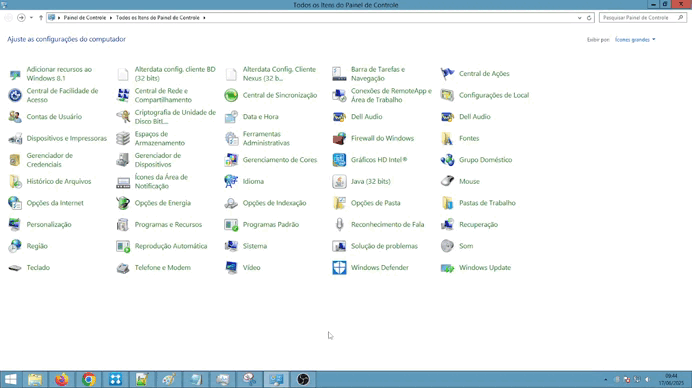692x388 pixels.
Task: Click the Windows Update icon
Action: 447,267
